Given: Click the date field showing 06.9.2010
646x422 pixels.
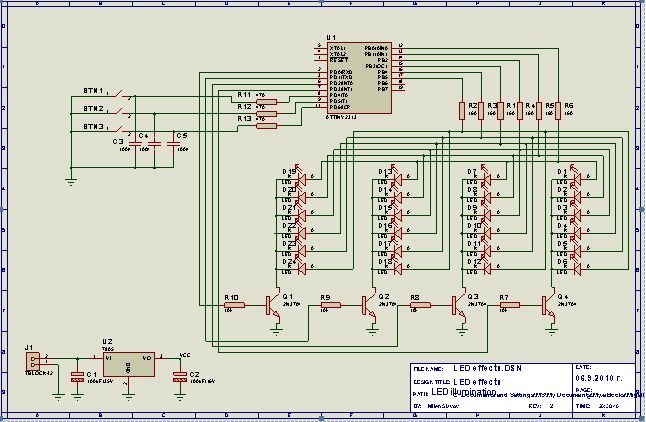Looking at the screenshot, I should click(599, 378).
